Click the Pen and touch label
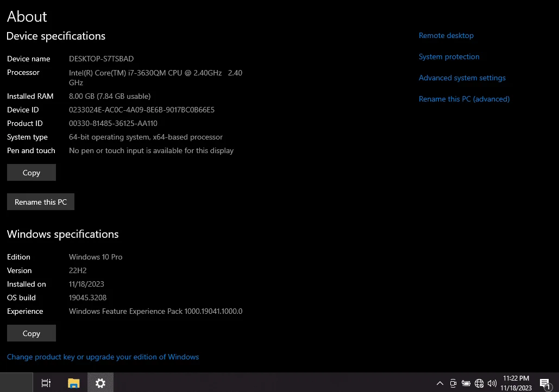 click(x=31, y=151)
